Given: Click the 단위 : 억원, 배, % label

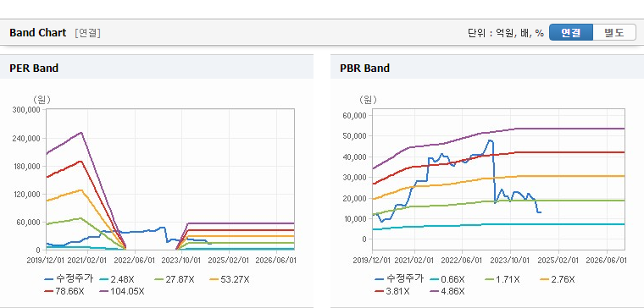Looking at the screenshot, I should tap(506, 33).
